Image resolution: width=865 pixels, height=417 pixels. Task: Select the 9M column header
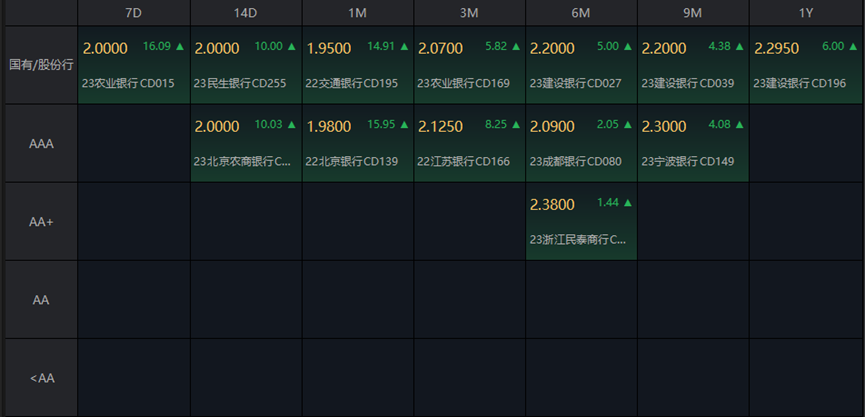point(692,13)
